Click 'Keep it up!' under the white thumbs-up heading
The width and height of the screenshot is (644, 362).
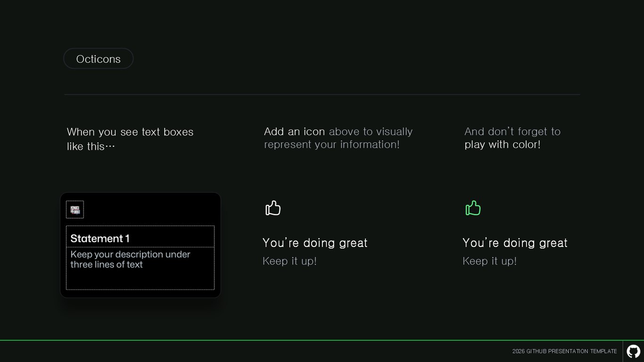coord(289,261)
